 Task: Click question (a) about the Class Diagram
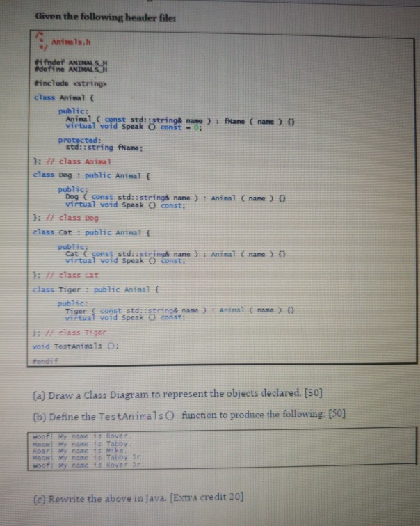(x=177, y=394)
